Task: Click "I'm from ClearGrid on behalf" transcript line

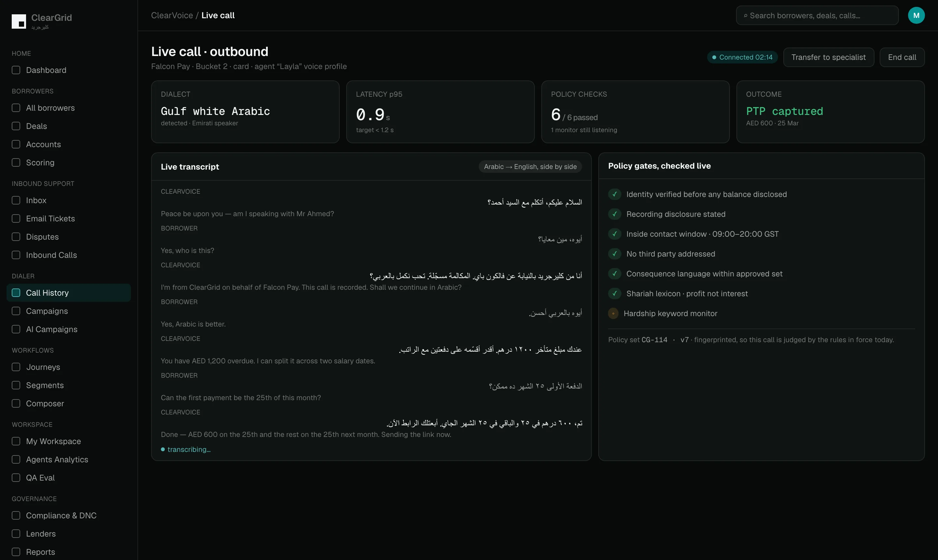Action: click(x=311, y=287)
